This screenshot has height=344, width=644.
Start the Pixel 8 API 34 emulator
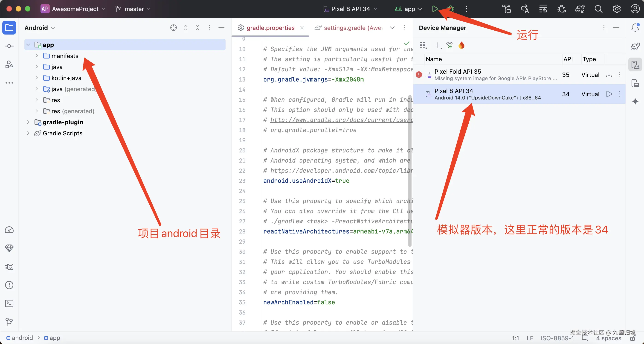609,94
